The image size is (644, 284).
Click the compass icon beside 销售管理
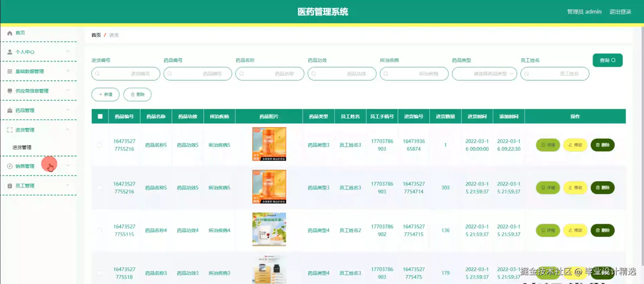coord(10,166)
